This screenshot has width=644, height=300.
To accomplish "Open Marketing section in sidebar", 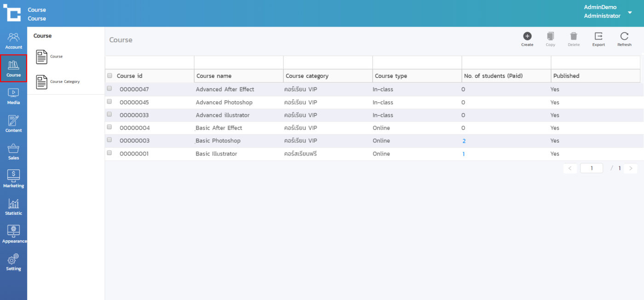I will (13, 179).
